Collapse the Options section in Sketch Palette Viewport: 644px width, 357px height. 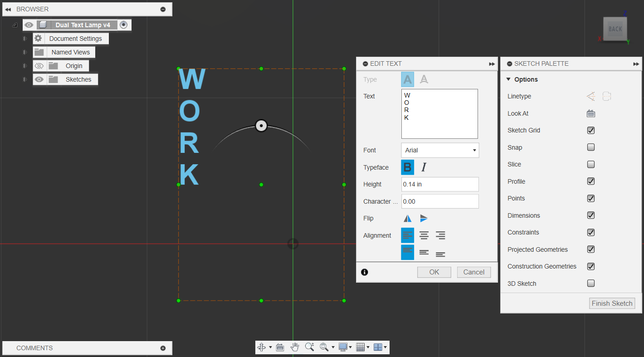click(508, 79)
